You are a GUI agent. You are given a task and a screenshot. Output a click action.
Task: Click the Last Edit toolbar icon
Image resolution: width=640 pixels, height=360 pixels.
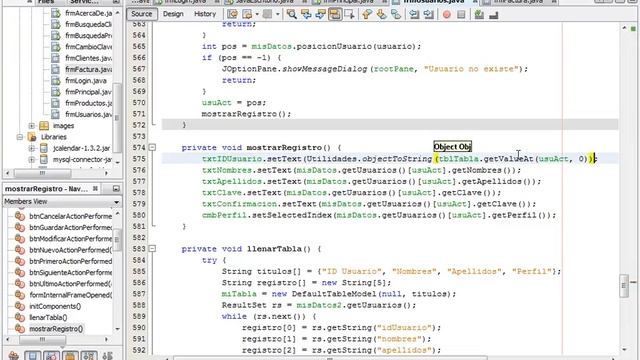click(232, 15)
